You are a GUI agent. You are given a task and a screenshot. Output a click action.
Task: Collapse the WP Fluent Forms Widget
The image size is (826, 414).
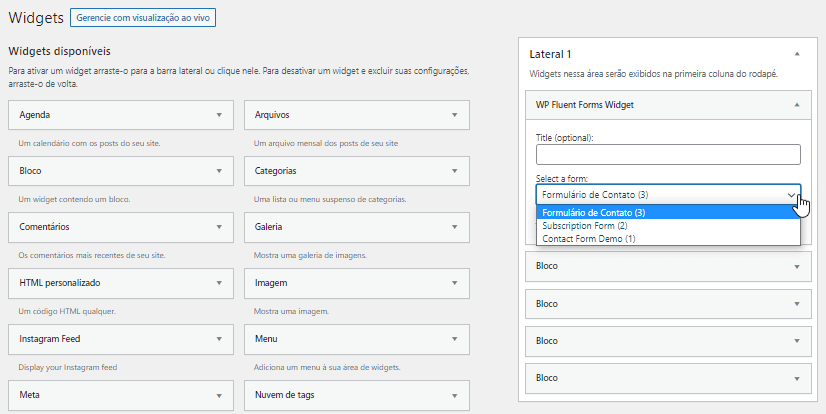796,104
